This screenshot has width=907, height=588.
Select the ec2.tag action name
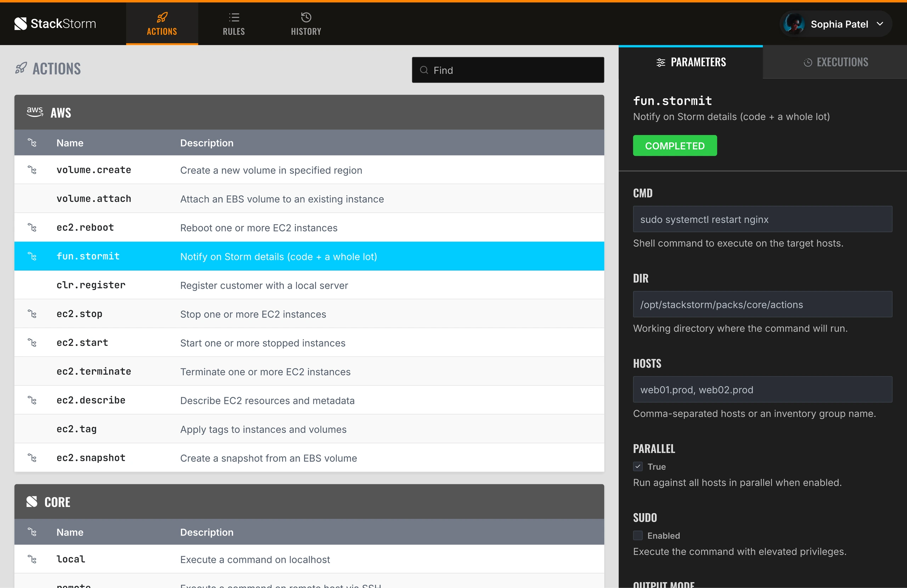(77, 429)
